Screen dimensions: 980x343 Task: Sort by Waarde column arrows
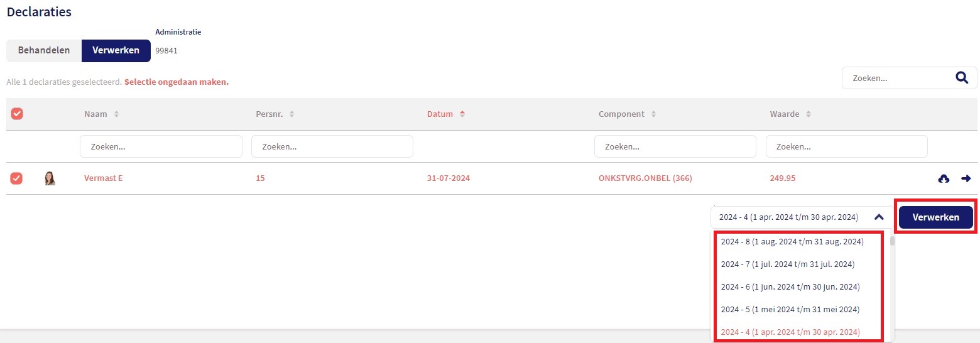(808, 114)
